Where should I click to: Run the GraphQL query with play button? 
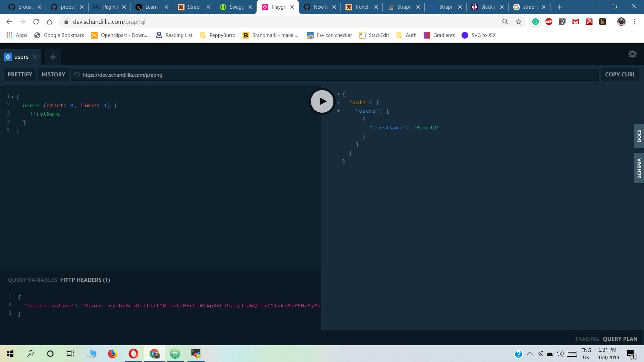click(x=322, y=101)
